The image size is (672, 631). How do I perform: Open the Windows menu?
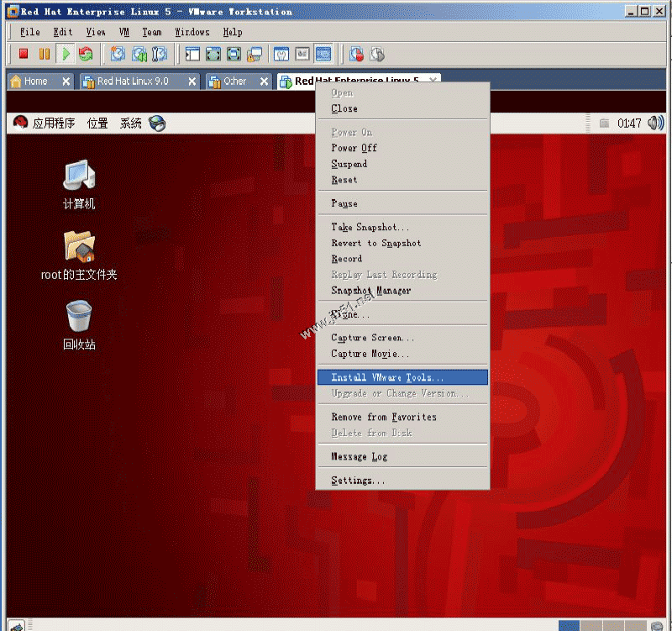click(x=192, y=32)
